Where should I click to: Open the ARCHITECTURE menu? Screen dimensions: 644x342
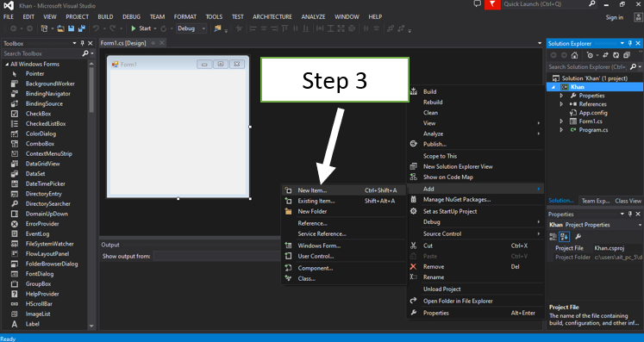coord(272,17)
